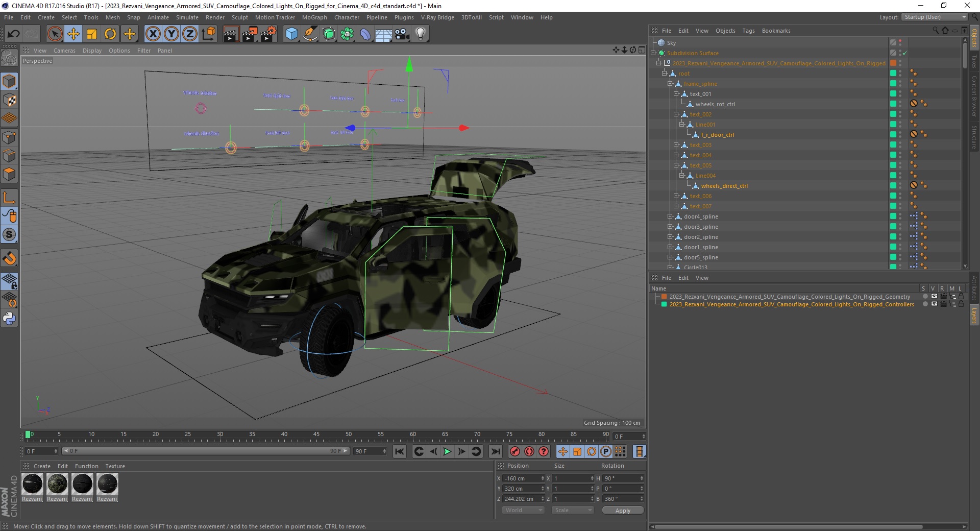Activate the Scale tool
The image size is (980, 531).
(92, 34)
